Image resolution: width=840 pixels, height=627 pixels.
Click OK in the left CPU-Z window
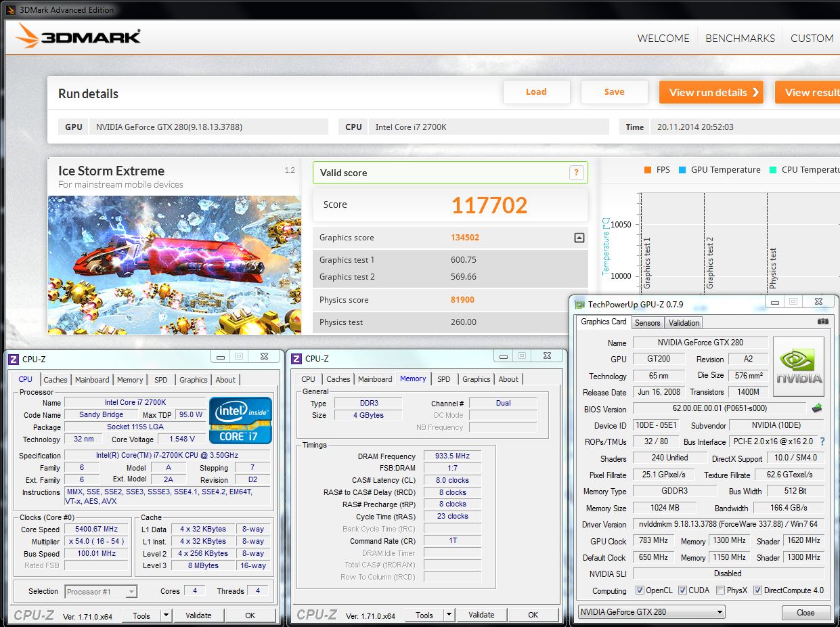point(250,615)
